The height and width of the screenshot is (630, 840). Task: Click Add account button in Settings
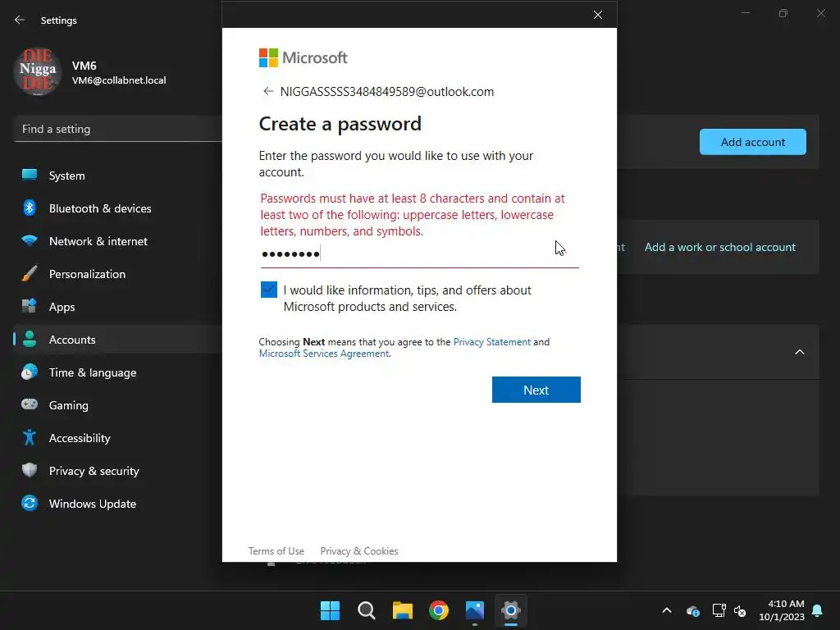coord(753,142)
